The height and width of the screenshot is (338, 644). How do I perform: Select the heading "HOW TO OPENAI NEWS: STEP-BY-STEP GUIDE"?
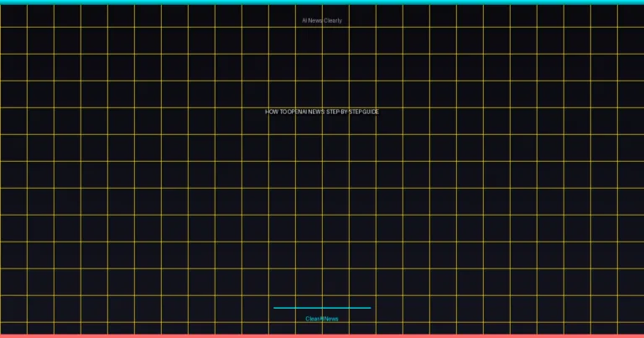coord(322,112)
